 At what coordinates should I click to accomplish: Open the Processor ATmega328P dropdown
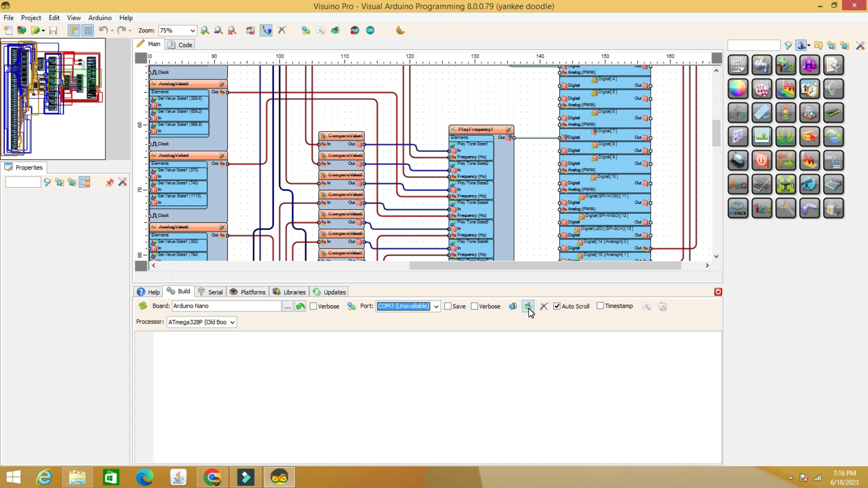[232, 322]
